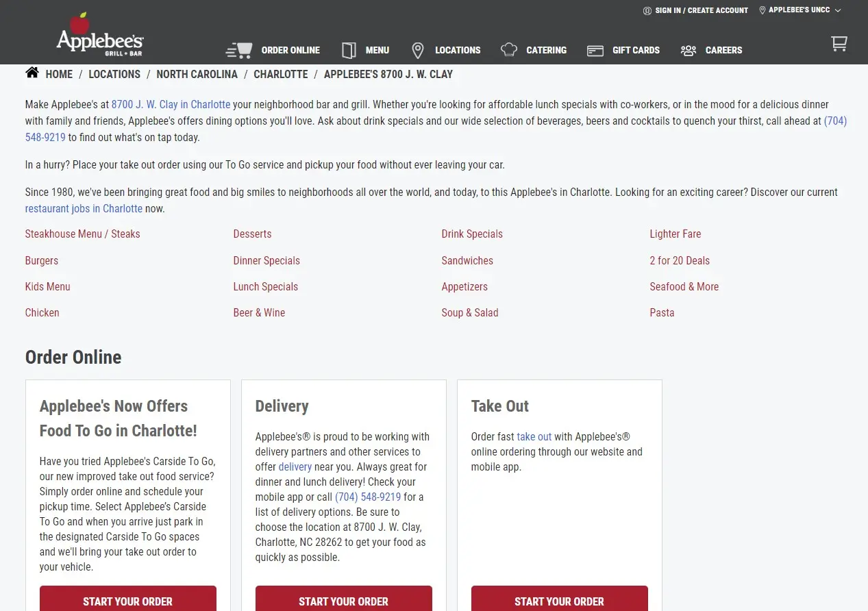The image size is (868, 611).
Task: Open the Sandwiches menu link
Action: pos(467,261)
